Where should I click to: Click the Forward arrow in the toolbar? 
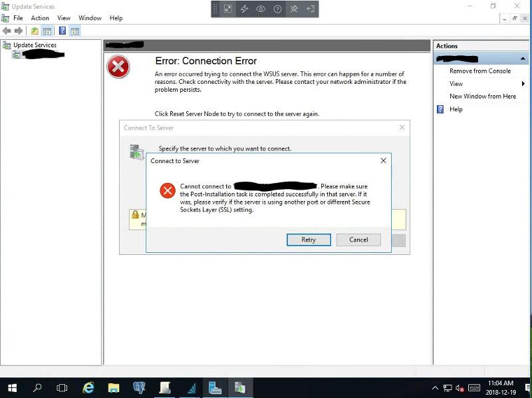click(19, 31)
